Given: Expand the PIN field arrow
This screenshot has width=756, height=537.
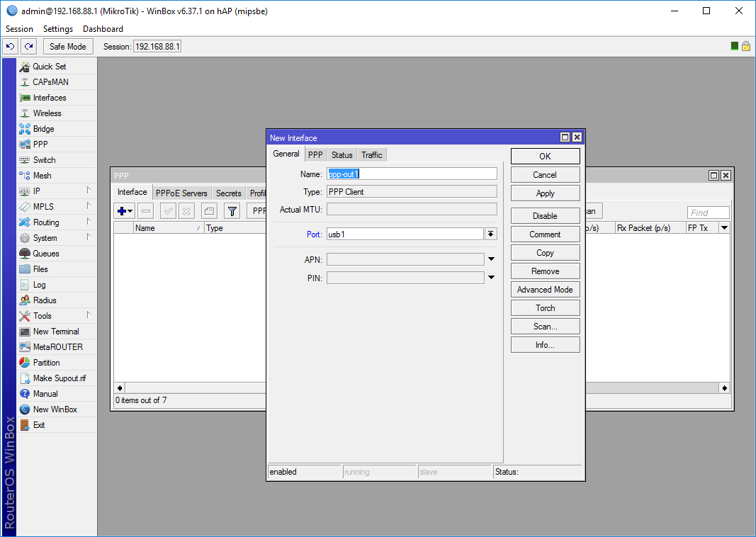Looking at the screenshot, I should [491, 278].
